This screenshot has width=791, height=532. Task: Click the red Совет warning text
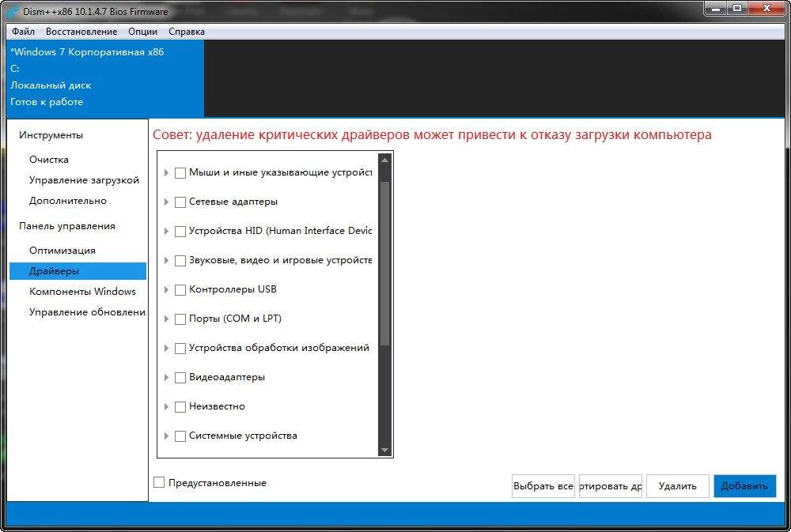(432, 134)
